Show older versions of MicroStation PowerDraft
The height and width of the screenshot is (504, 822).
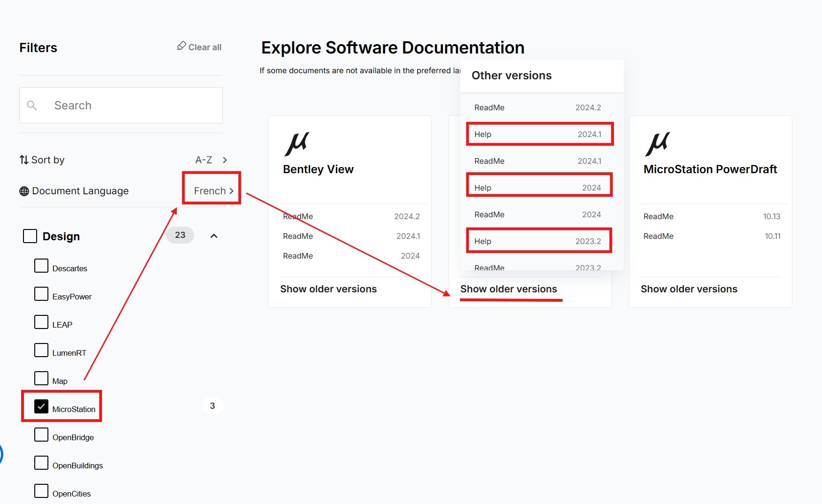pyautogui.click(x=689, y=289)
